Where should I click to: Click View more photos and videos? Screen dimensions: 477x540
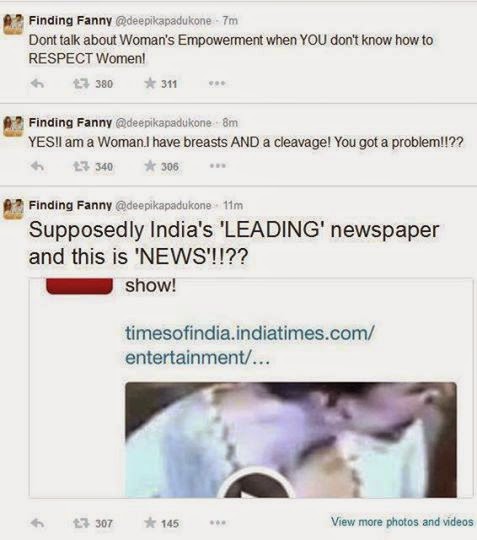pyautogui.click(x=402, y=522)
